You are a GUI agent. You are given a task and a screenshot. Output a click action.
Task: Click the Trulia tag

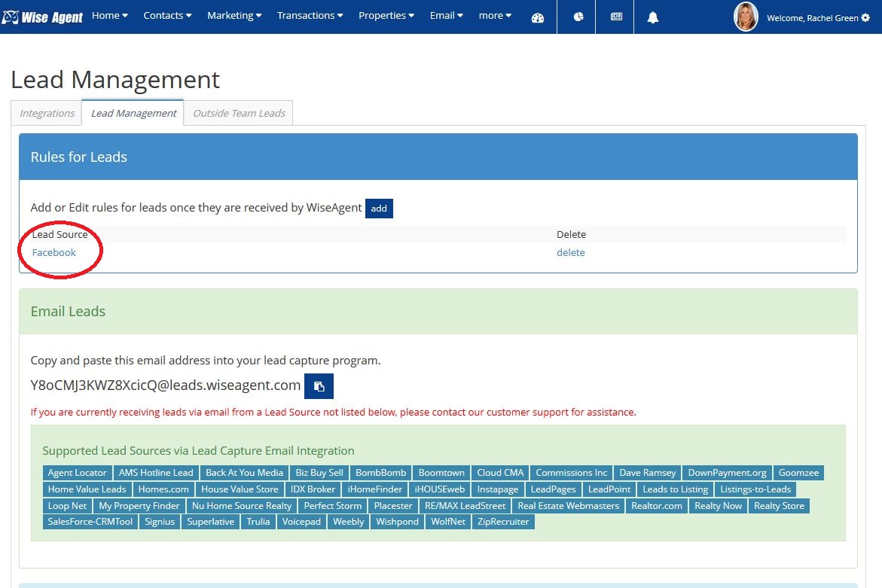point(258,522)
